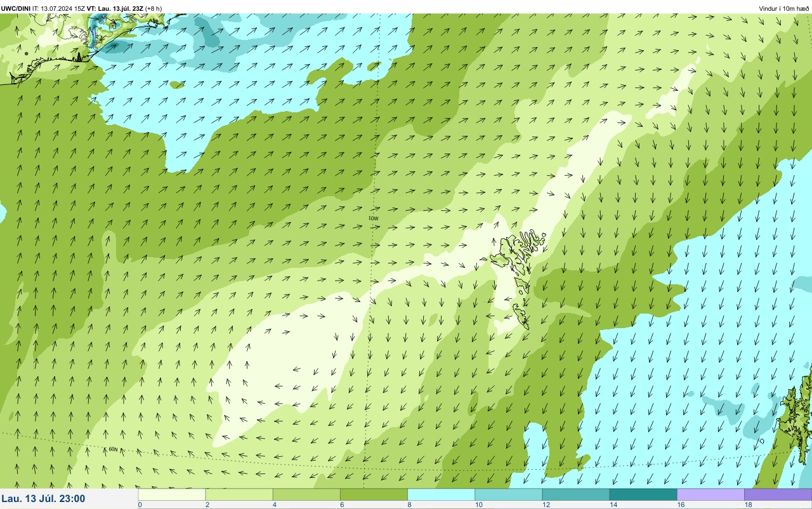Click the 12–14 m/s darker teal legend swatch
This screenshot has width=812, height=509.
pos(575,494)
